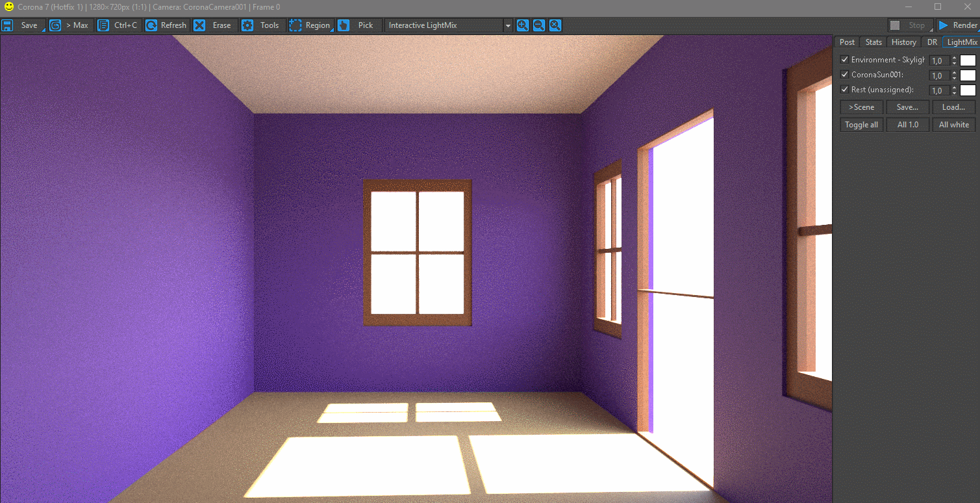980x503 pixels.
Task: Open the History tab
Action: tap(903, 42)
